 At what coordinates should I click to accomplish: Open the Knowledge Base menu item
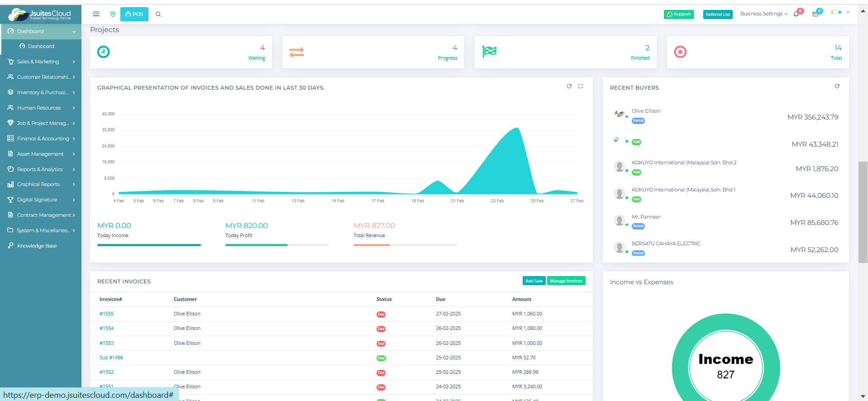pos(37,246)
